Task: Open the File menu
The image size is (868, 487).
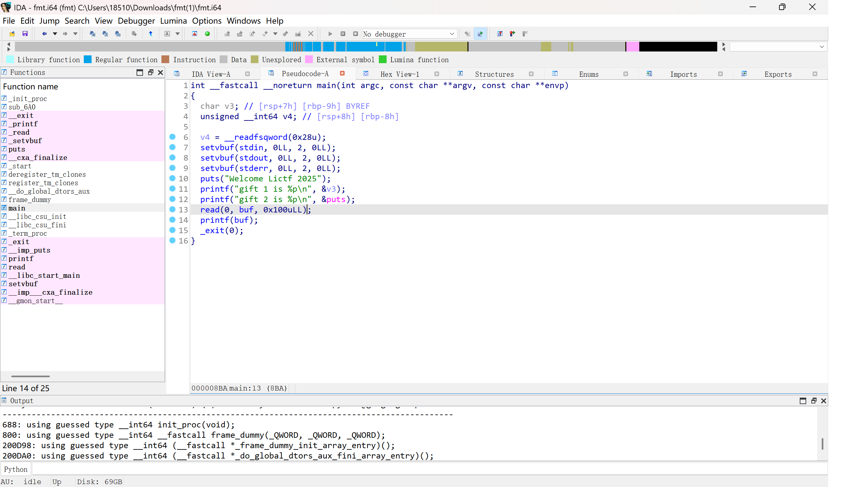Action: [x=9, y=21]
